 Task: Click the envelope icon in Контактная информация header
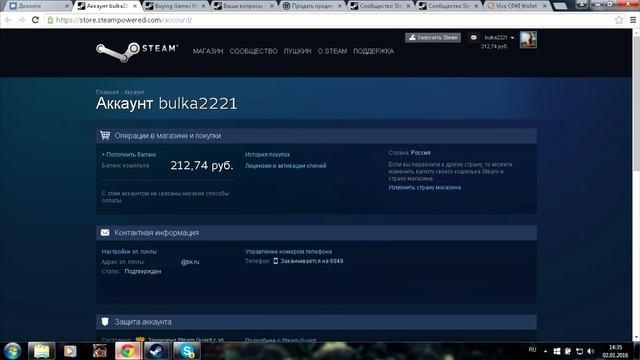pos(105,232)
